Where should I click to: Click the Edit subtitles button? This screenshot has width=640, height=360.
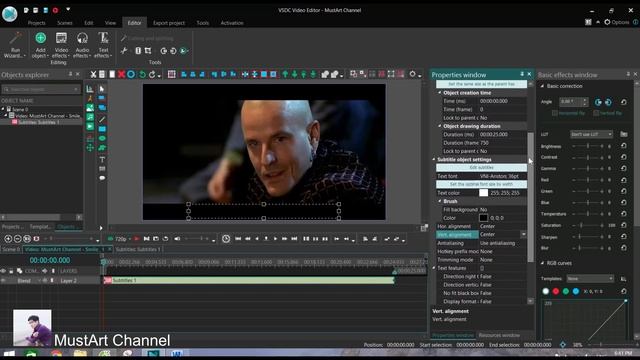(x=481, y=167)
